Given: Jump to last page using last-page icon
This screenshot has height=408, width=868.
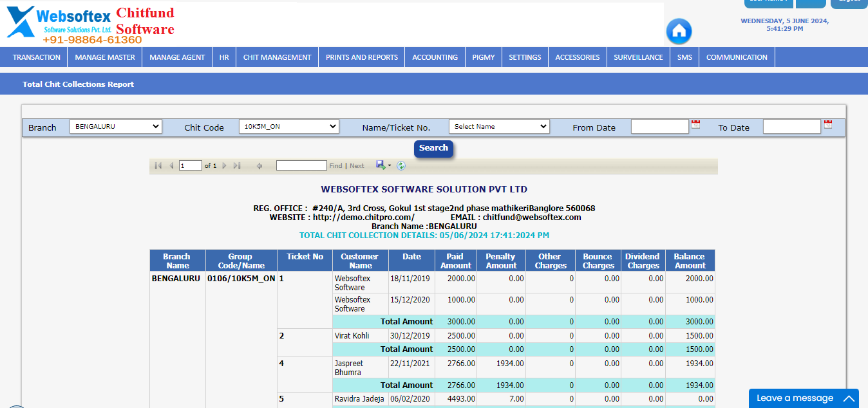Looking at the screenshot, I should pos(236,165).
